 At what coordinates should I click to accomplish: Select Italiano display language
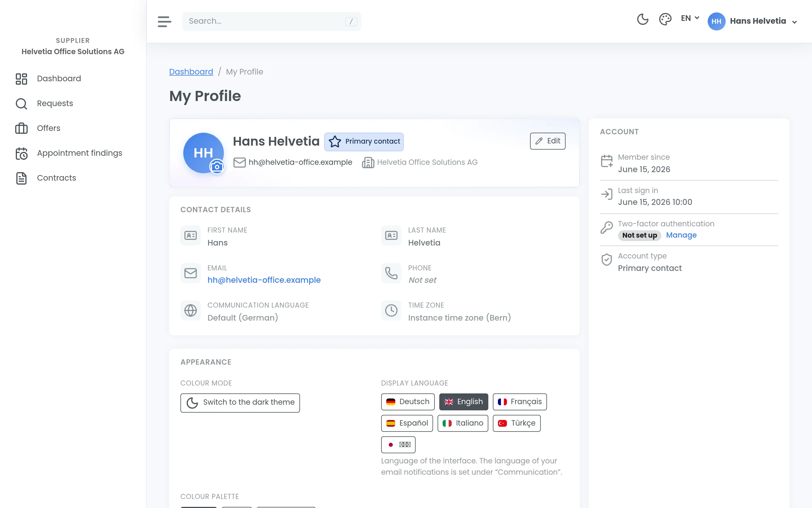point(463,423)
